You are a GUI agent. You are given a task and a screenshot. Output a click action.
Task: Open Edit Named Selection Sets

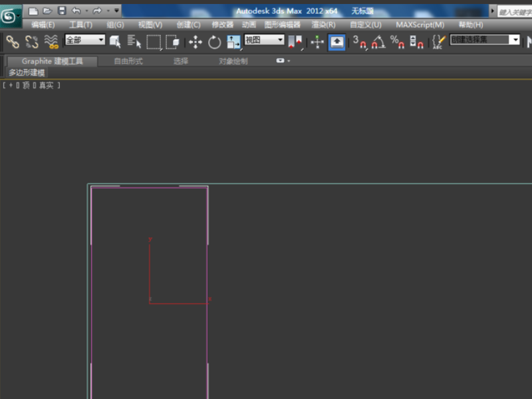point(439,43)
